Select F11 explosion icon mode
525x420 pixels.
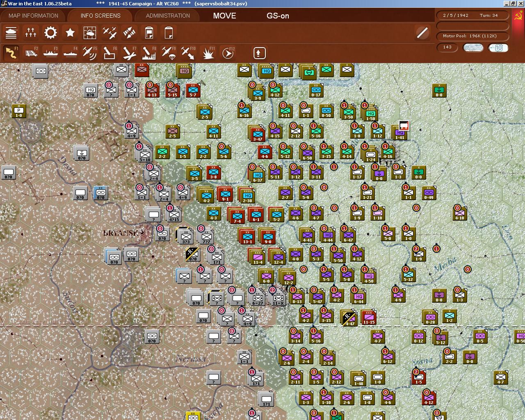[208, 53]
